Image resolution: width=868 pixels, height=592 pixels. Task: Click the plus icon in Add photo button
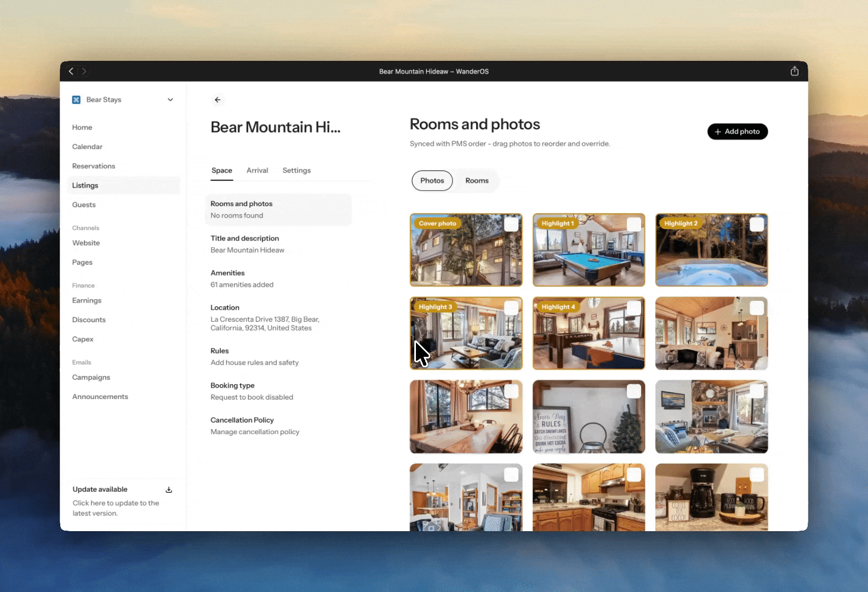[x=717, y=132]
